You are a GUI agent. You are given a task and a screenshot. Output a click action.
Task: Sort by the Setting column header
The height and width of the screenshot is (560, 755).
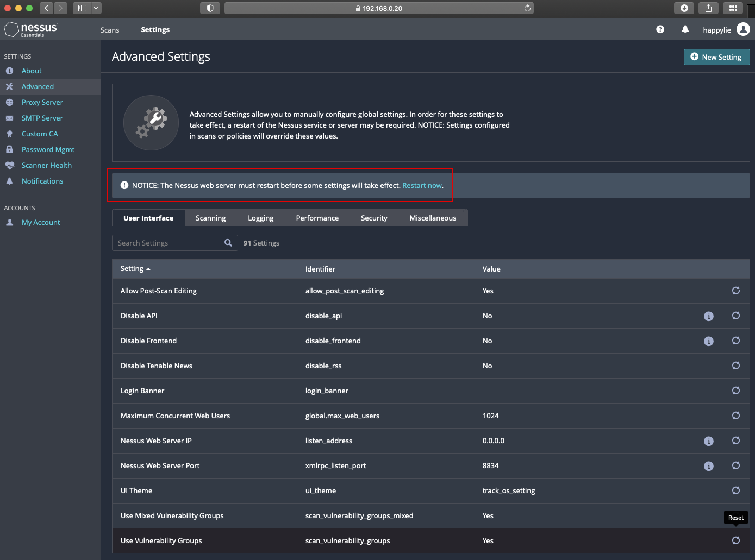tap(135, 269)
